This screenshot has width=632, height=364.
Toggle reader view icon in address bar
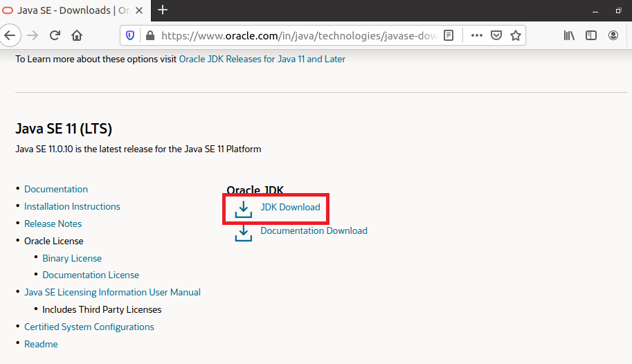449,35
